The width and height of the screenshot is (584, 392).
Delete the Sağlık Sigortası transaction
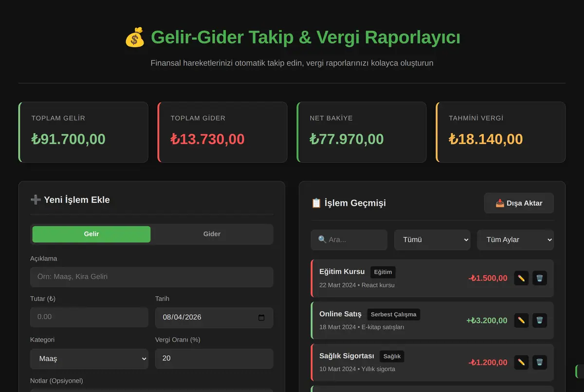click(x=540, y=362)
